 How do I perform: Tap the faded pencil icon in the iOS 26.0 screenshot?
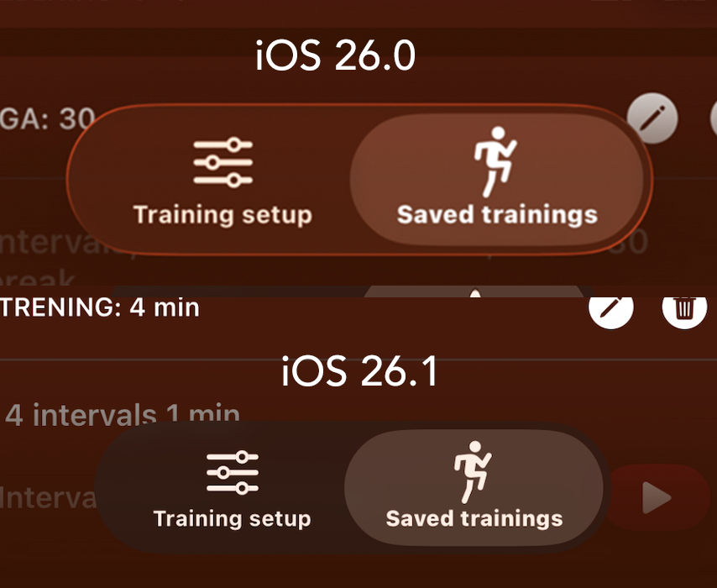(652, 118)
